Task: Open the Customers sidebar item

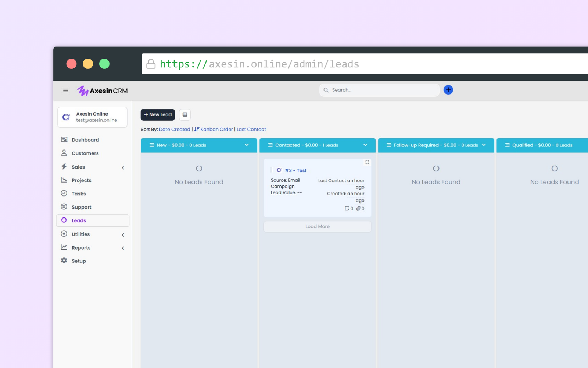Action: pyautogui.click(x=85, y=153)
